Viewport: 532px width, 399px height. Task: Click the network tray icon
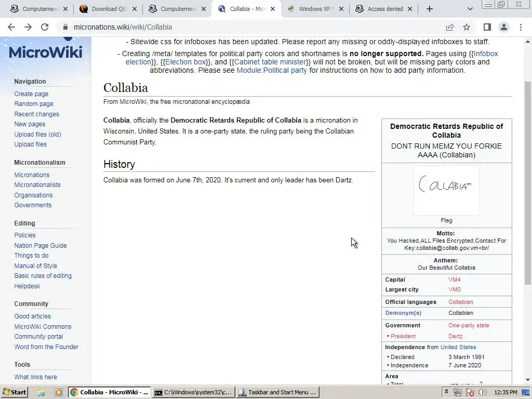point(457,392)
